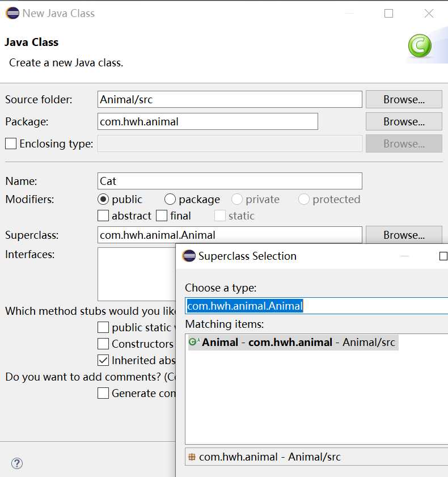Maximize the New Java Class dialog
This screenshot has width=448, height=477.
(388, 14)
